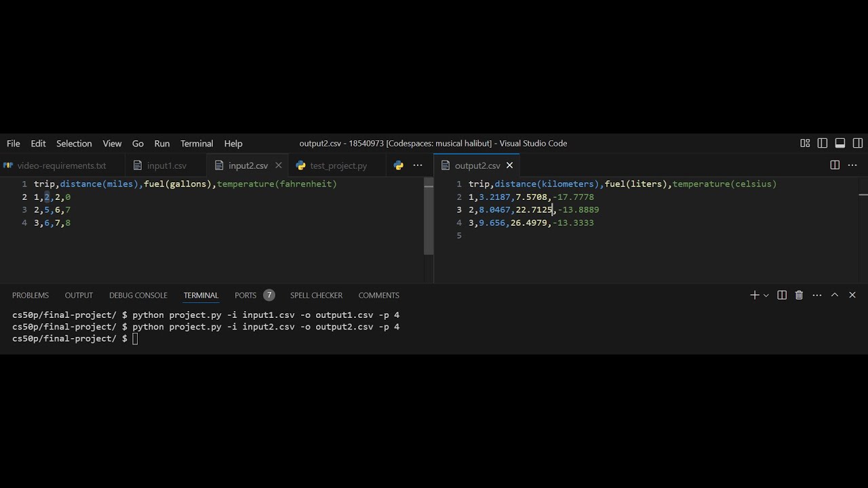Click value 3.2187 in output2.csv
The width and height of the screenshot is (868, 488).
click(x=494, y=197)
